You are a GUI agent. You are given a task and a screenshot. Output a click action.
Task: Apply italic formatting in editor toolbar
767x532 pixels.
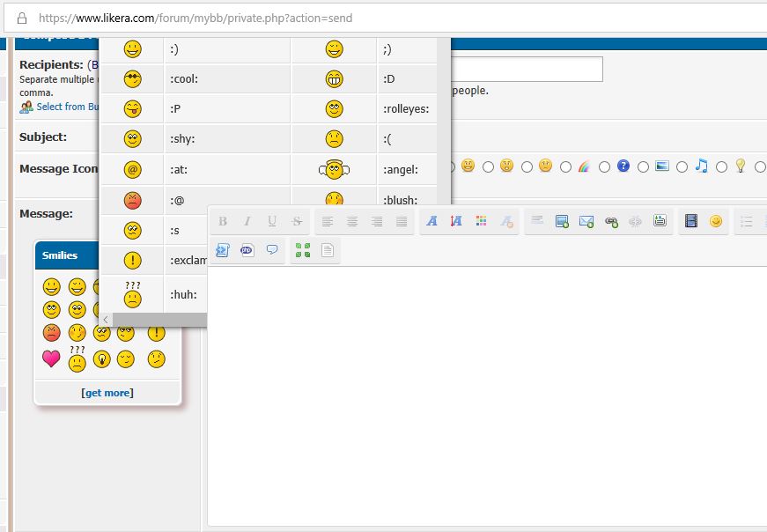coord(247,222)
